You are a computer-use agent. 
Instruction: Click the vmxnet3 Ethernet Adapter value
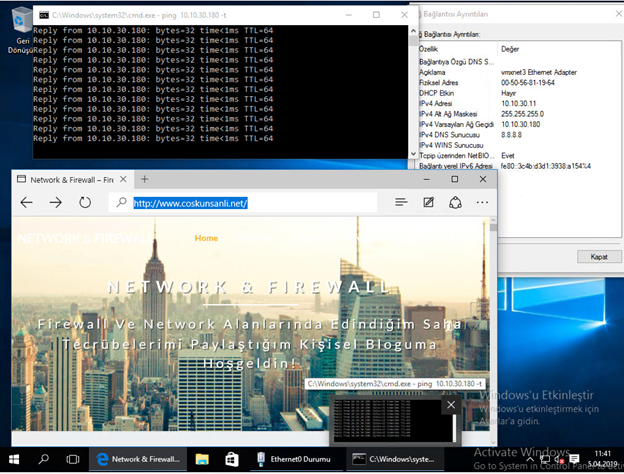tap(538, 72)
